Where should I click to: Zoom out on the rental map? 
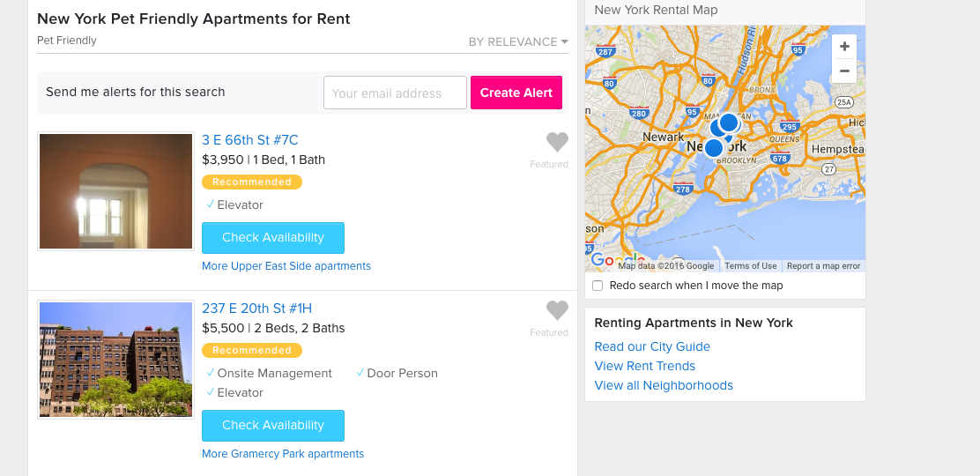(x=843, y=71)
